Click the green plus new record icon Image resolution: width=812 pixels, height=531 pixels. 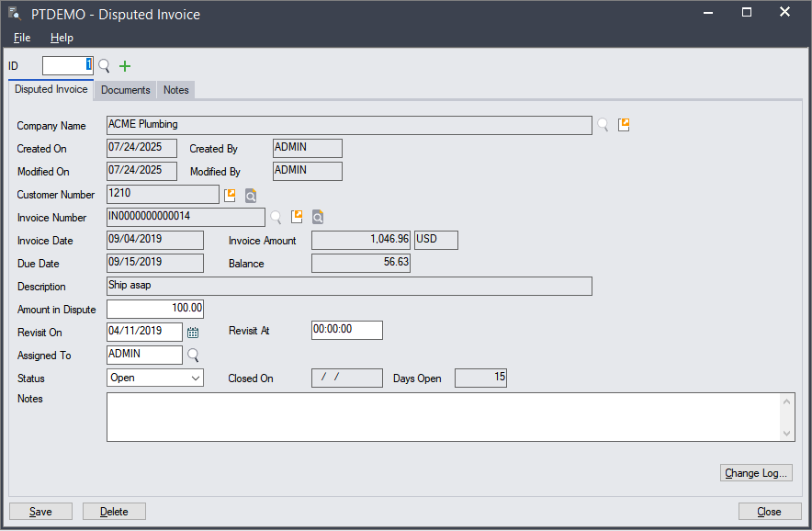tap(125, 66)
